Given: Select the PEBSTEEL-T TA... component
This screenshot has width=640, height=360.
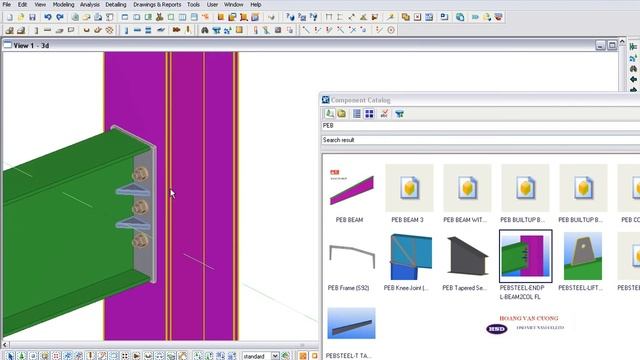Looking at the screenshot, I should pyautogui.click(x=351, y=324).
